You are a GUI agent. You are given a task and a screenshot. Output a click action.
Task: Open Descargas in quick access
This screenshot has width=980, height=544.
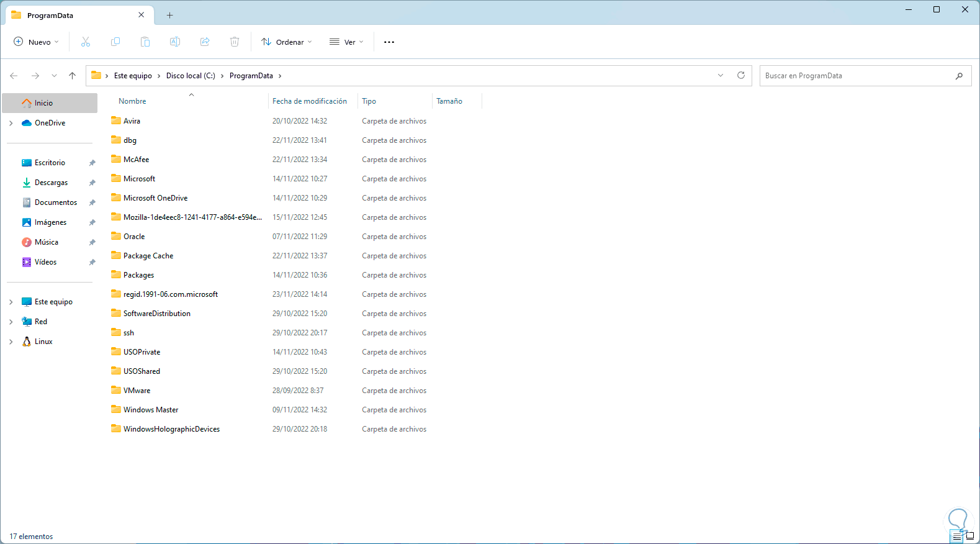point(52,183)
